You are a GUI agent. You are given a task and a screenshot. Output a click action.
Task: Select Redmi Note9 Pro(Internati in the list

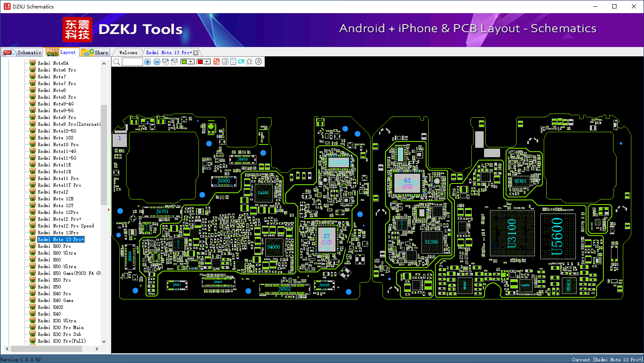[69, 124]
